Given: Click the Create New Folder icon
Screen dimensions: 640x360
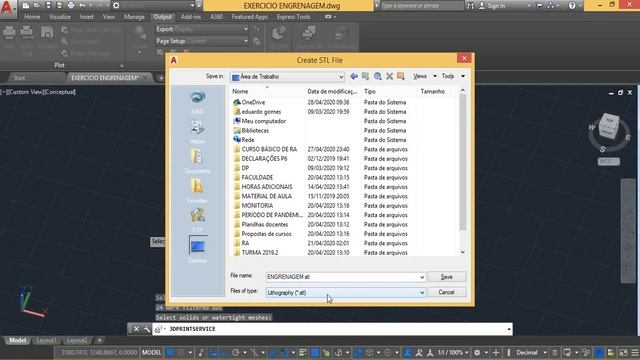Looking at the screenshot, I should pos(401,76).
